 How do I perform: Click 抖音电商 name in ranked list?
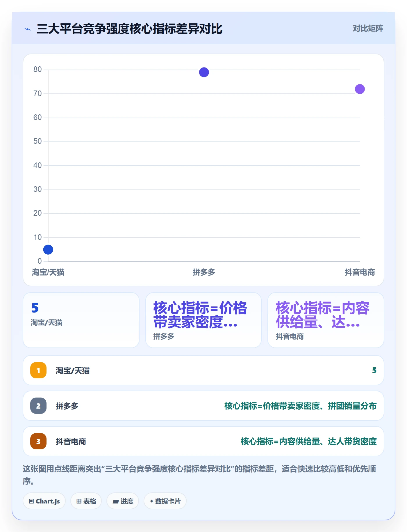pyautogui.click(x=71, y=441)
